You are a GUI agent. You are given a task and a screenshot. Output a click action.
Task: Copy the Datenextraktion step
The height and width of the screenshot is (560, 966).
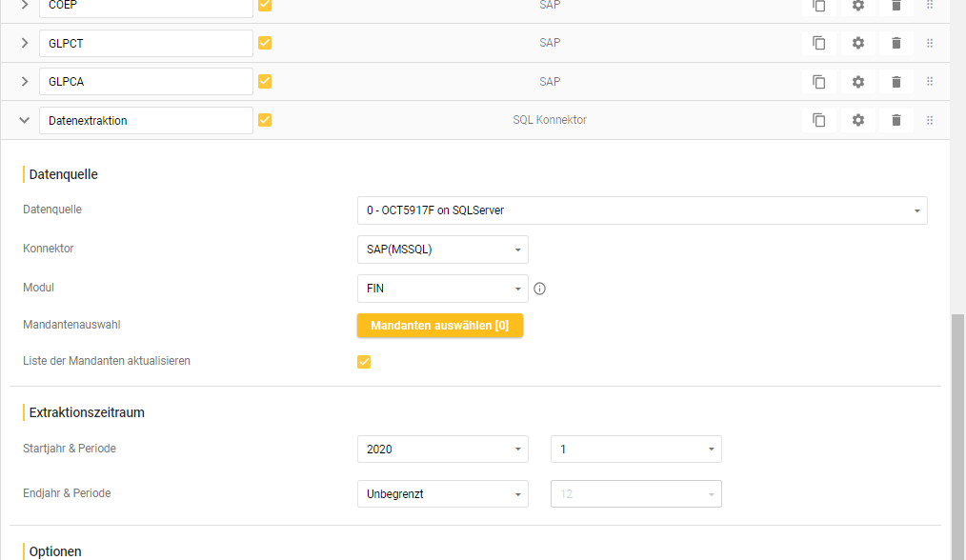pos(818,120)
